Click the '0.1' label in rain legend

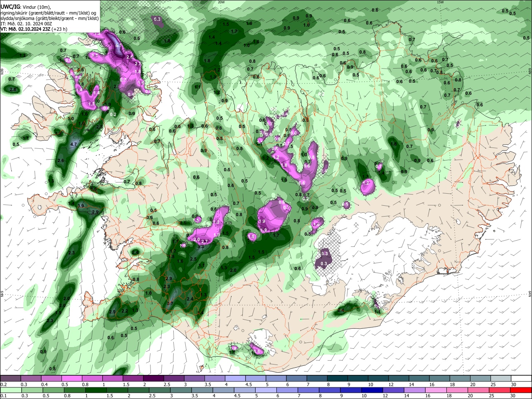(x=3, y=396)
